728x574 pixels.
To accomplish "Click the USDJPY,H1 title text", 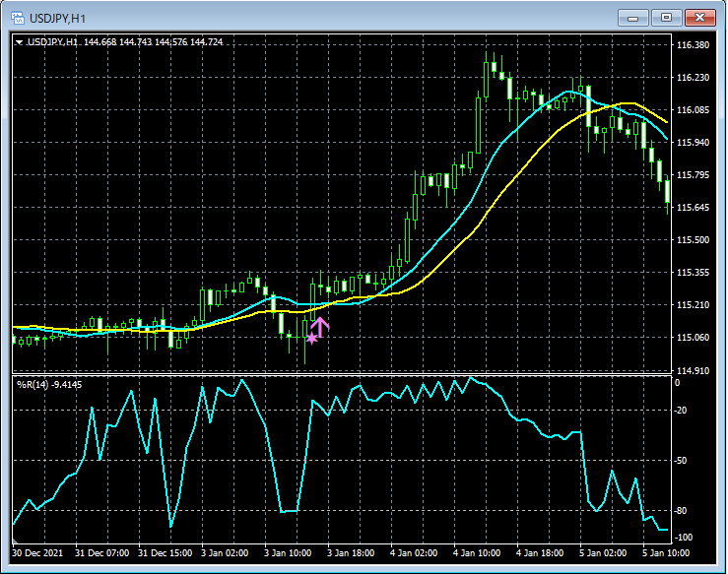I will 57,19.
